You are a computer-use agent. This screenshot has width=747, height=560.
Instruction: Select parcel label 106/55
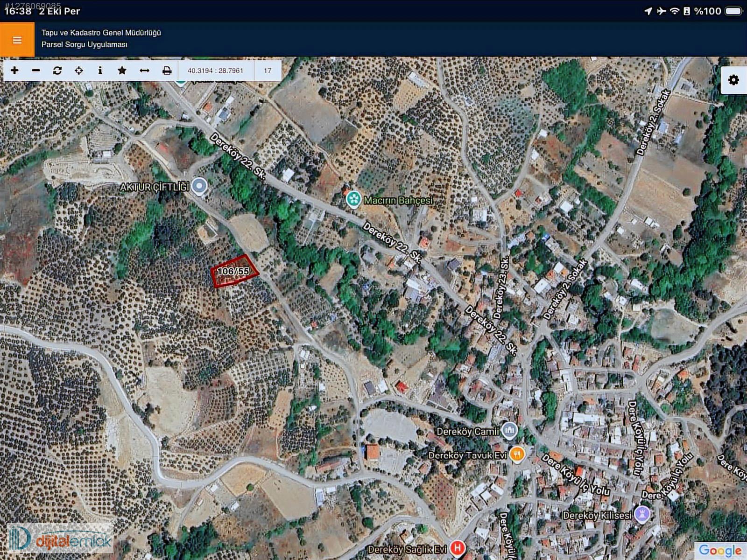coord(233,271)
